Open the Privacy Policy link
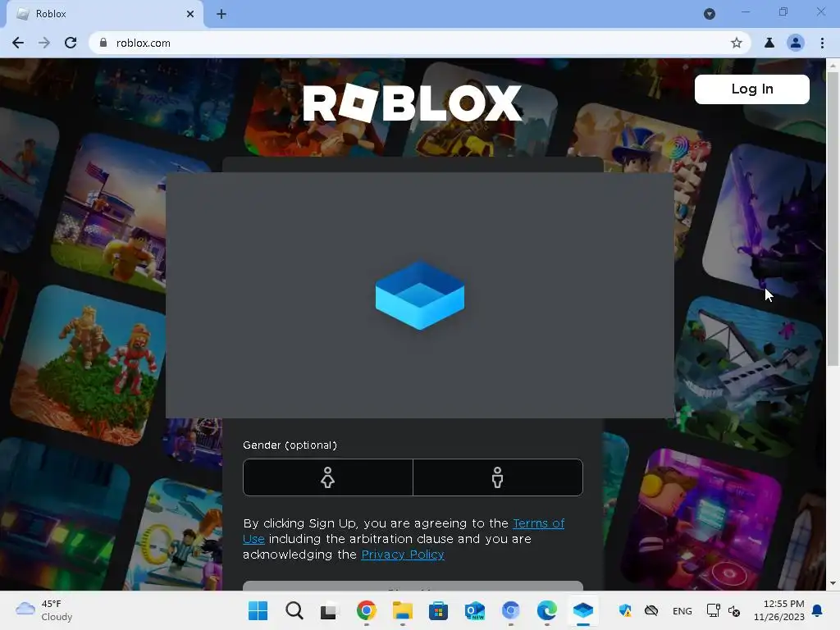840x630 pixels. click(x=403, y=555)
